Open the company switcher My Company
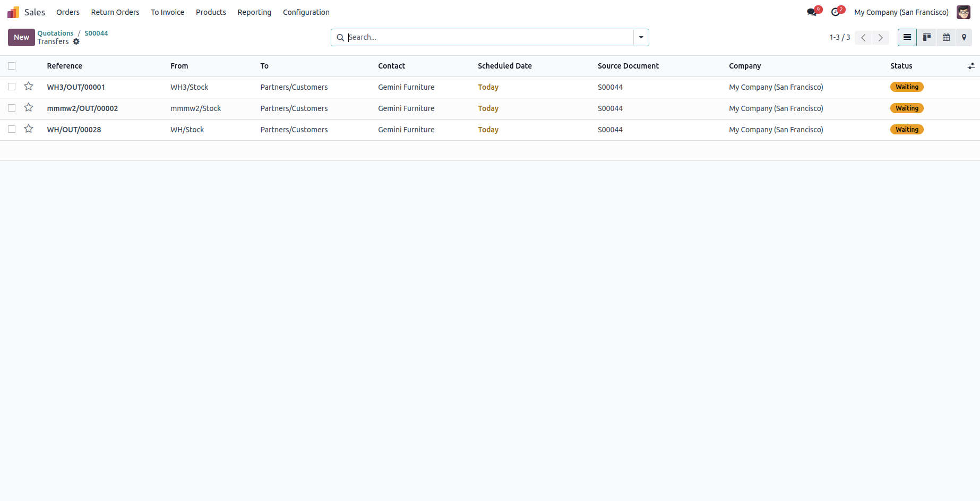 click(x=901, y=12)
